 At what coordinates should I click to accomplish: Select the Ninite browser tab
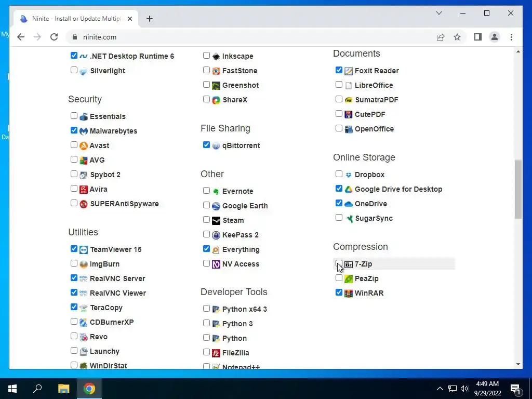pyautogui.click(x=76, y=19)
